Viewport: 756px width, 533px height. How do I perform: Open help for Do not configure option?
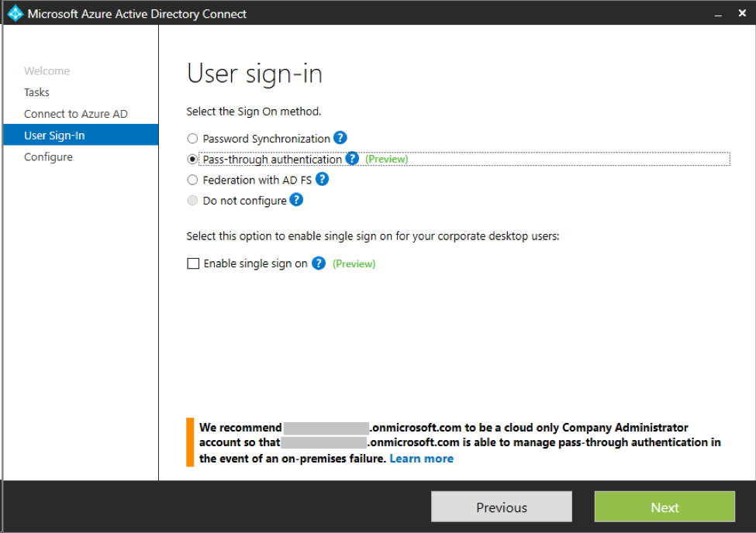(297, 200)
